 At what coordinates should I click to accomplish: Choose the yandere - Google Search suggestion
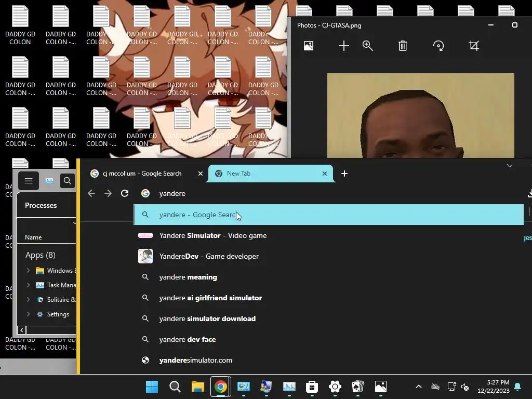(328, 215)
